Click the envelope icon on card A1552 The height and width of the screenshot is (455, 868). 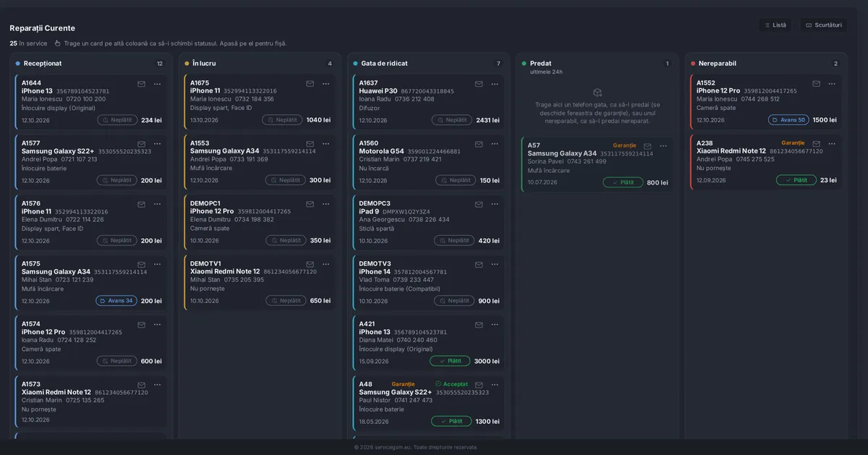click(817, 84)
